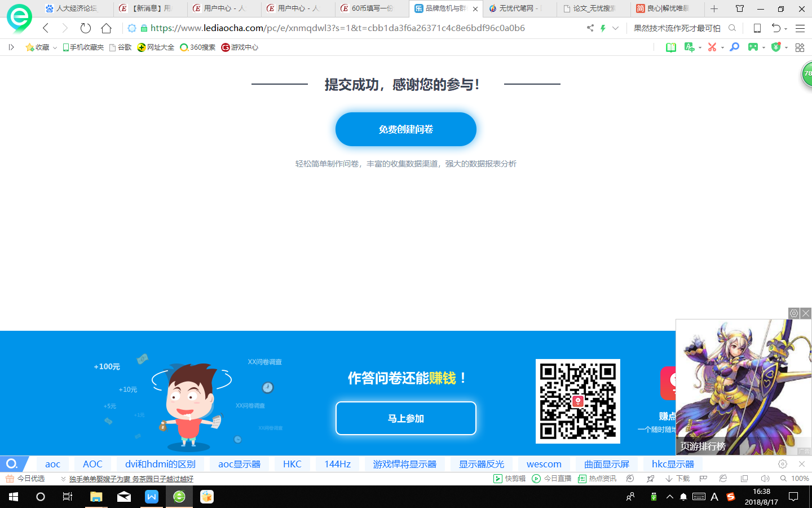This screenshot has height=508, width=812.
Task: Click the share icon in address bar
Action: [590, 28]
